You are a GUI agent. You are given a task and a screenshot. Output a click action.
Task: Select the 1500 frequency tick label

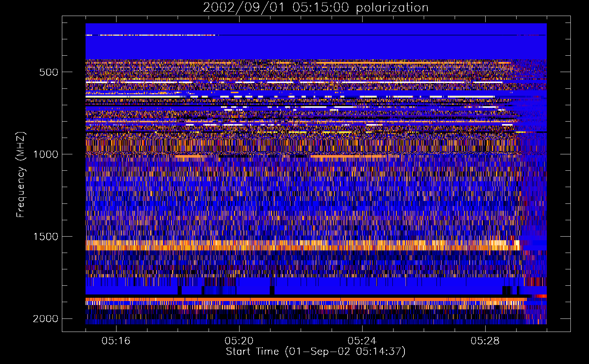click(x=46, y=237)
